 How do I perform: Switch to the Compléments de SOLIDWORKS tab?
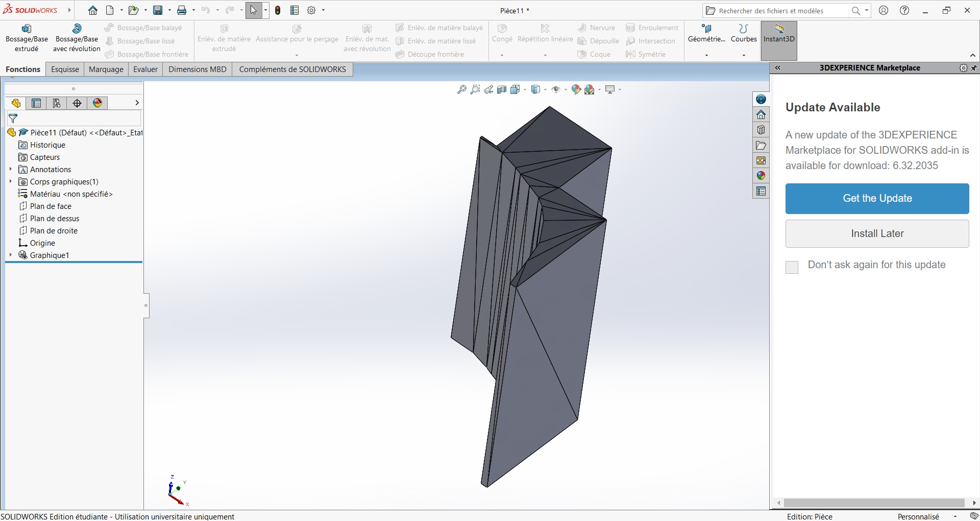pyautogui.click(x=292, y=69)
